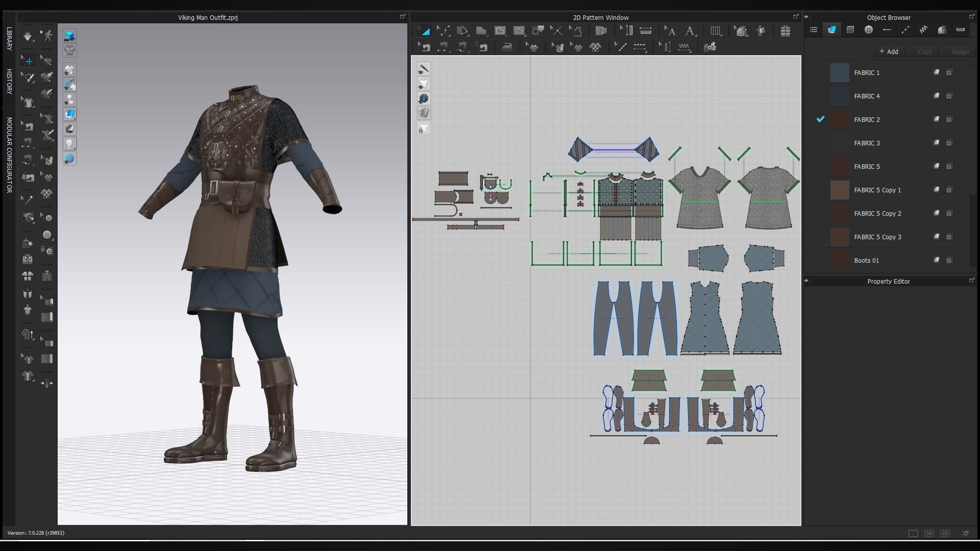Select the Topstitch tool

click(640, 47)
